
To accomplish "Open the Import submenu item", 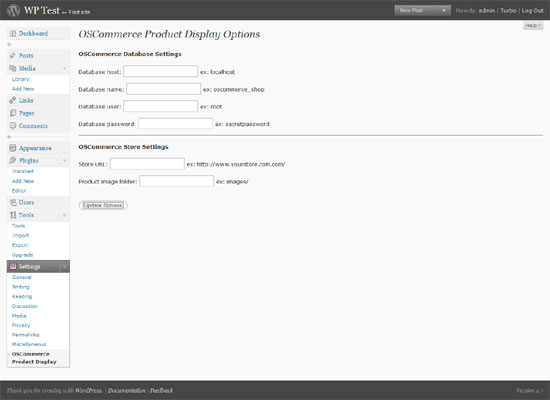I will tap(20, 235).
